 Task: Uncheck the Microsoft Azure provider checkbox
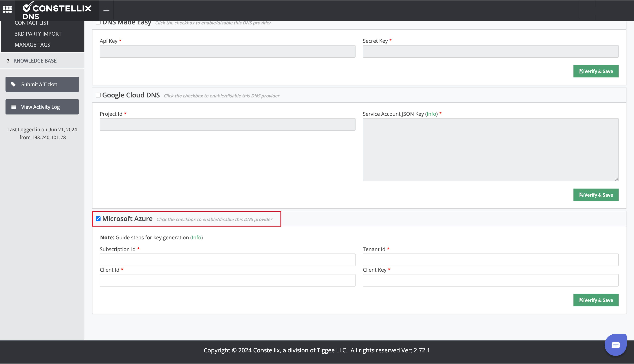click(98, 219)
